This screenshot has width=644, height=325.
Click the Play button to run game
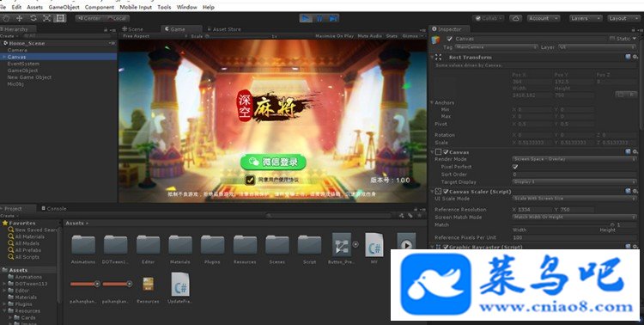click(x=306, y=19)
